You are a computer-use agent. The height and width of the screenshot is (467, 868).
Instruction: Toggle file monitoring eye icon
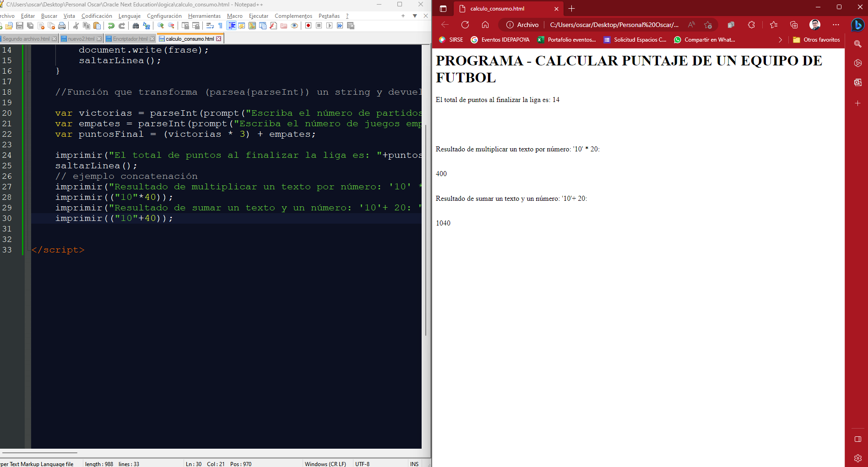pos(294,26)
